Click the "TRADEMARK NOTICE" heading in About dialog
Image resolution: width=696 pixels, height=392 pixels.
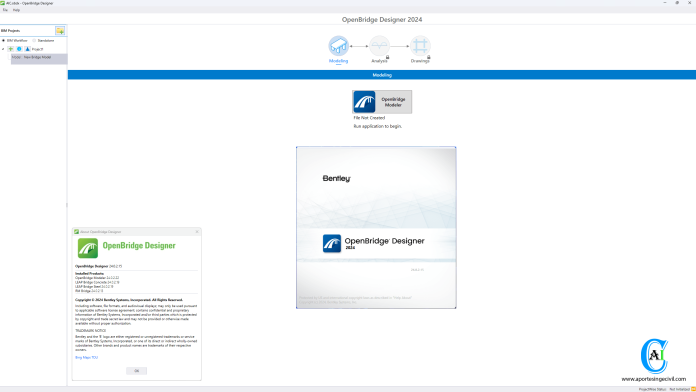point(91,331)
